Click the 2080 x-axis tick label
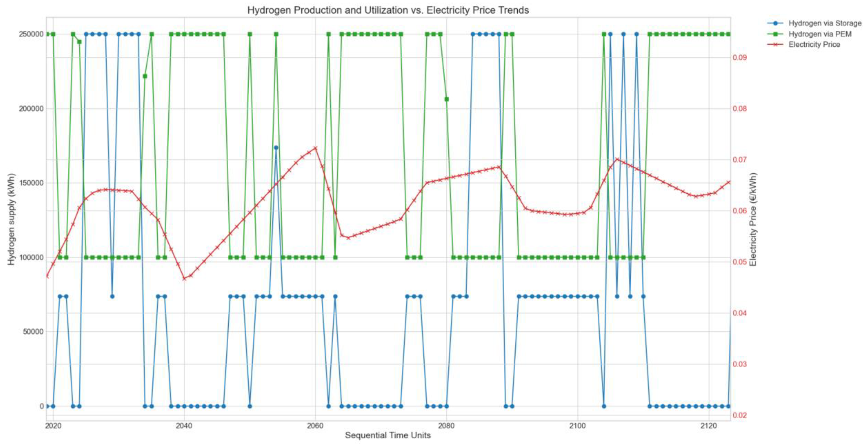This screenshot has width=868, height=446. tap(446, 426)
